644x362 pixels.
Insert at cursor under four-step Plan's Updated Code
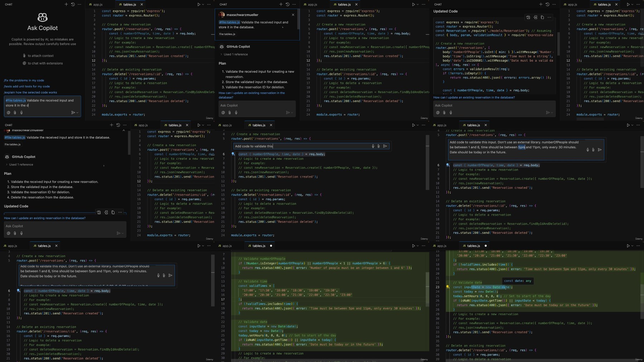click(106, 212)
